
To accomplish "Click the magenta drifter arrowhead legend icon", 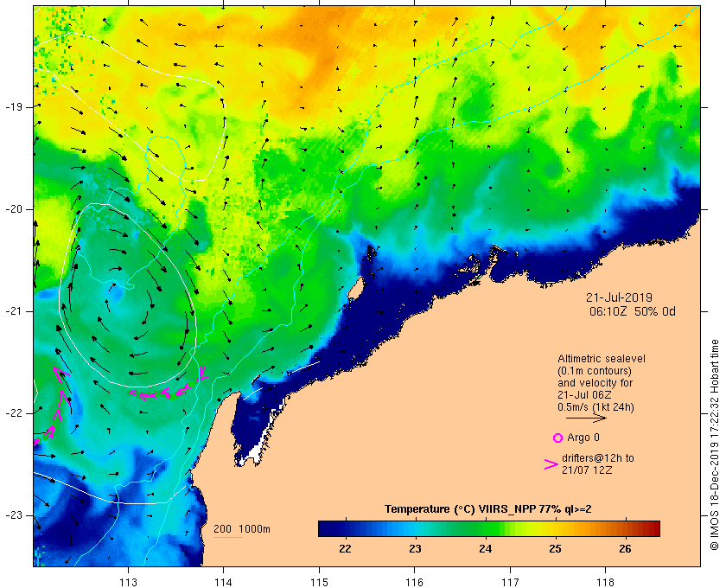I will 551,464.
